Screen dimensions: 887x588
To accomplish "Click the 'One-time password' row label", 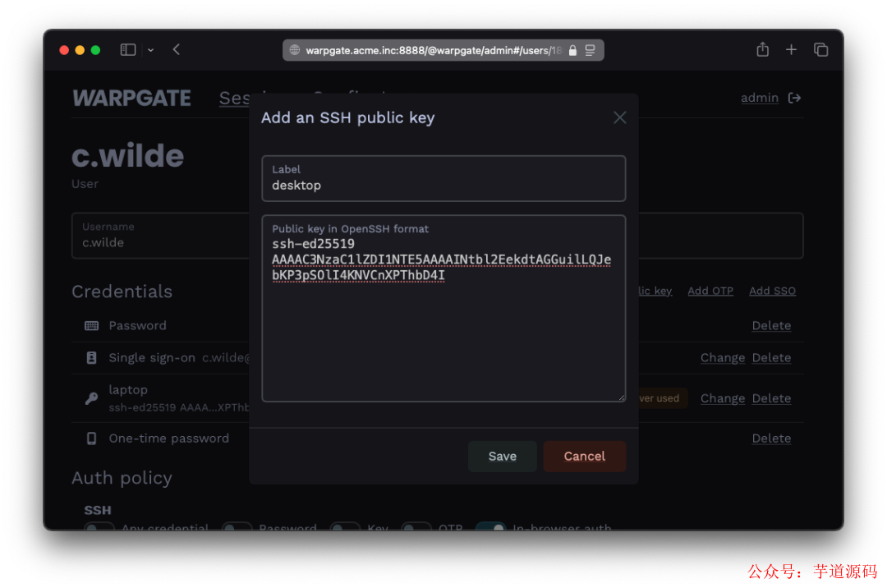I will 168,439.
